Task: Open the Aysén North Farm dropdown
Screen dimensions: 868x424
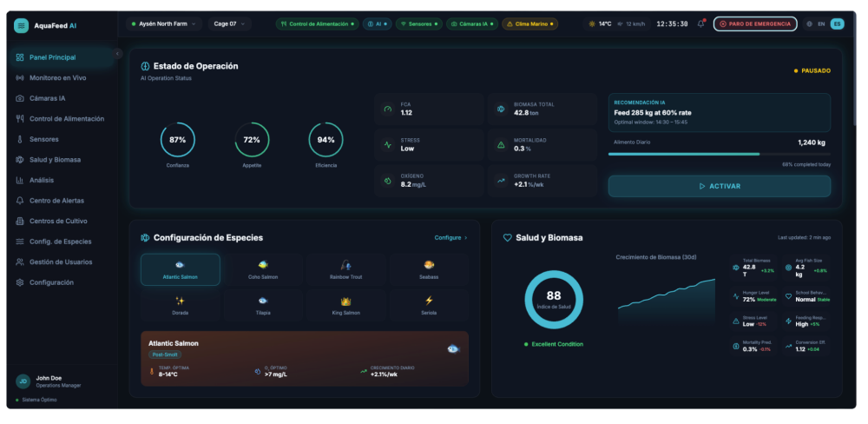Action: 164,23
